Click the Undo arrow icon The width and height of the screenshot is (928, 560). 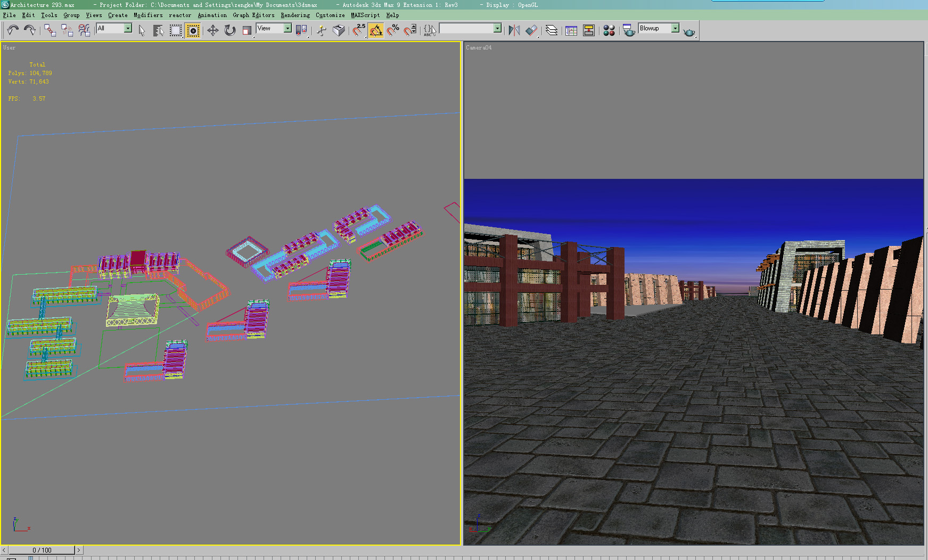coord(13,30)
